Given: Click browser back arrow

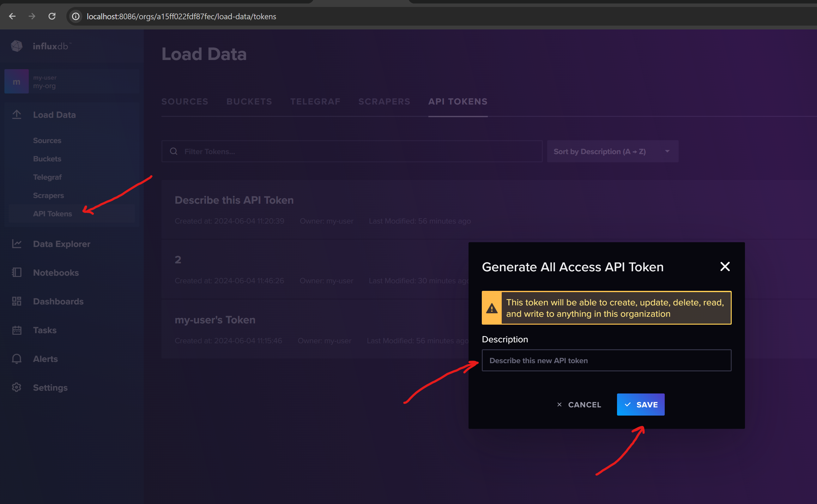Looking at the screenshot, I should click(x=12, y=16).
